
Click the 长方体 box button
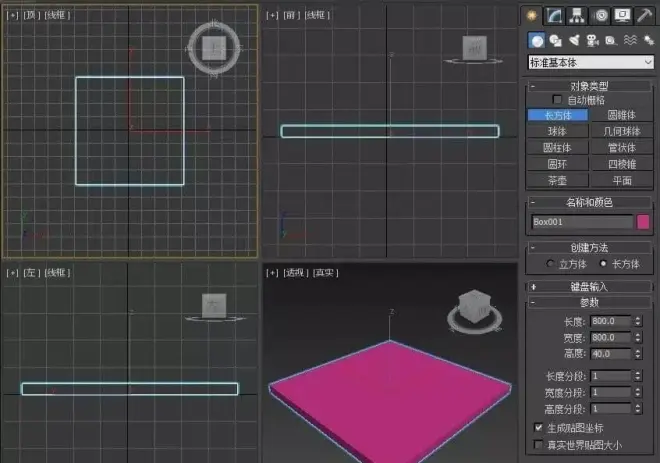click(558, 115)
